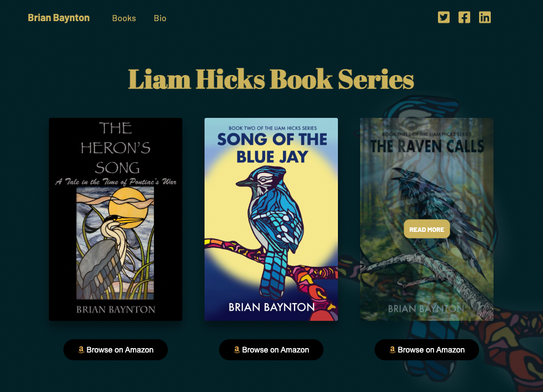Browse The Heron's Song on Amazon
This screenshot has height=392, width=543.
116,350
